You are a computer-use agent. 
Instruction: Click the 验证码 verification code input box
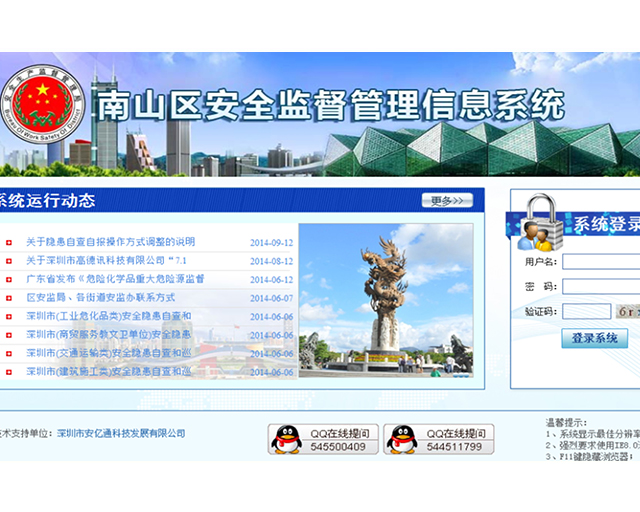tap(586, 312)
